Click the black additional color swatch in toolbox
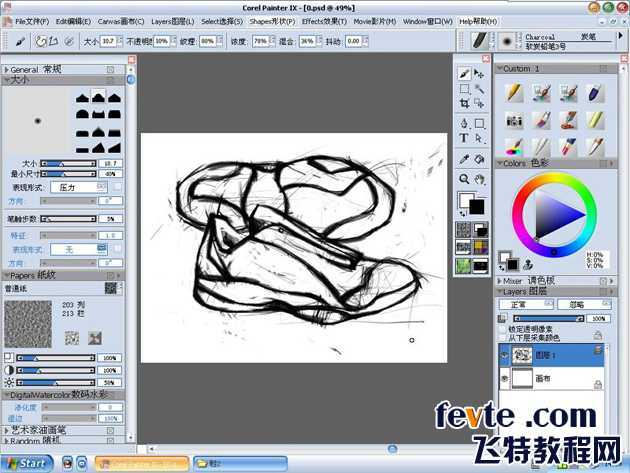 tap(477, 207)
